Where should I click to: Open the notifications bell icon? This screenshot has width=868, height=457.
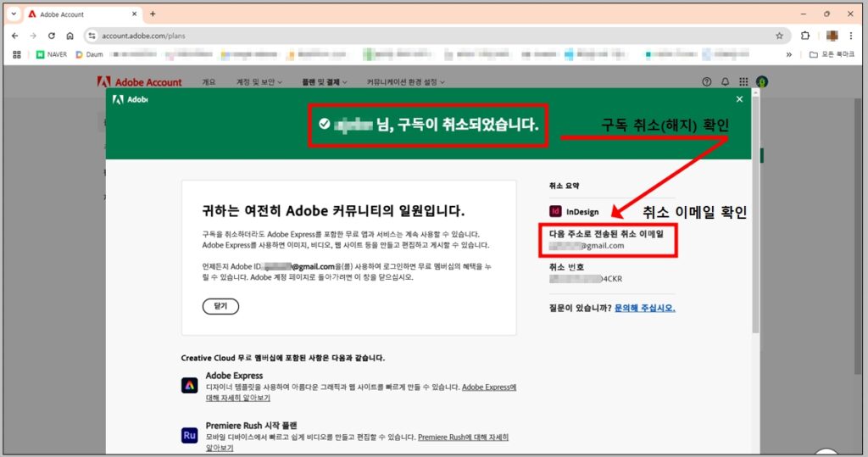(x=726, y=82)
